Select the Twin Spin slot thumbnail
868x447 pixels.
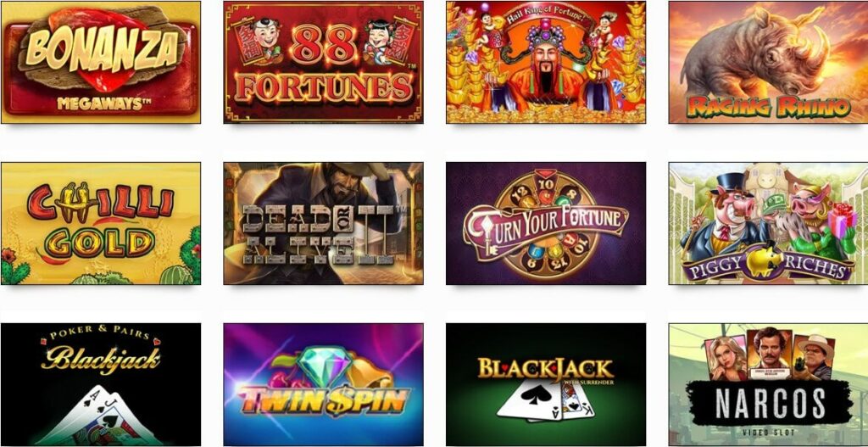pos(323,384)
